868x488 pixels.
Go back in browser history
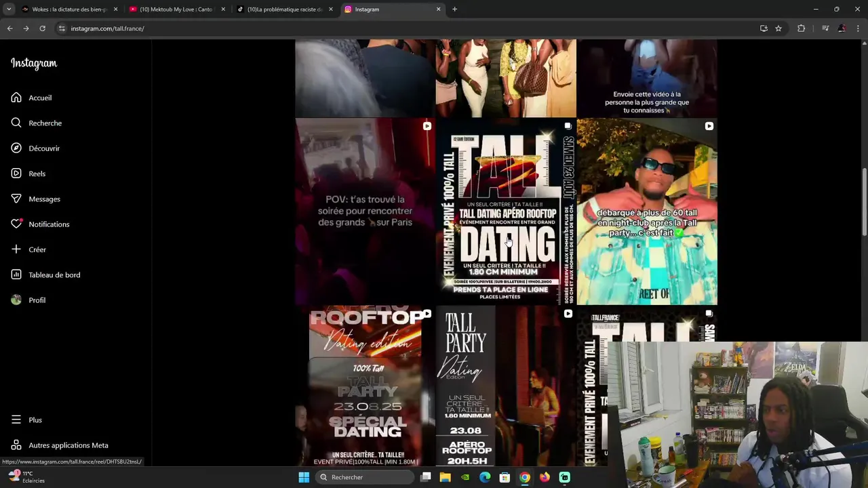tap(9, 28)
